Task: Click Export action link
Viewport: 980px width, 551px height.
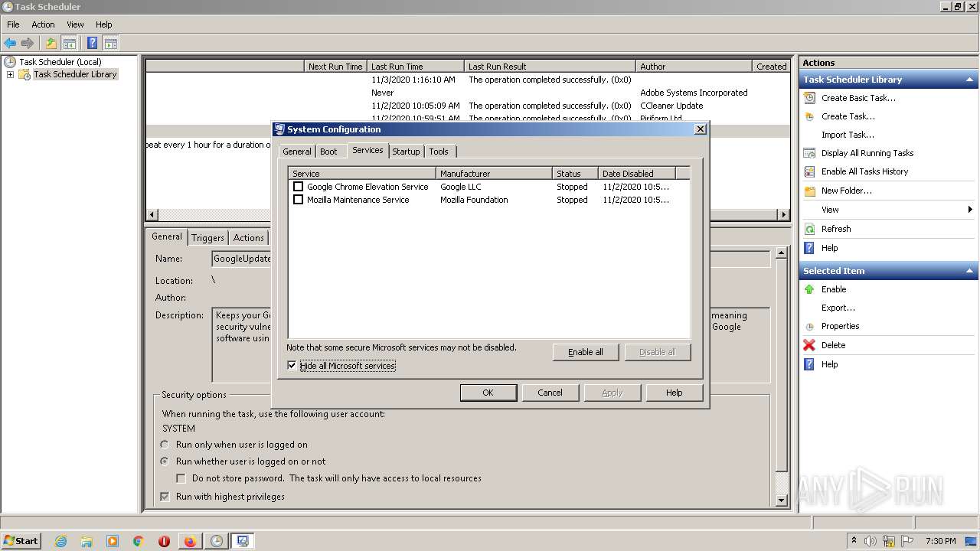Action: [x=838, y=308]
